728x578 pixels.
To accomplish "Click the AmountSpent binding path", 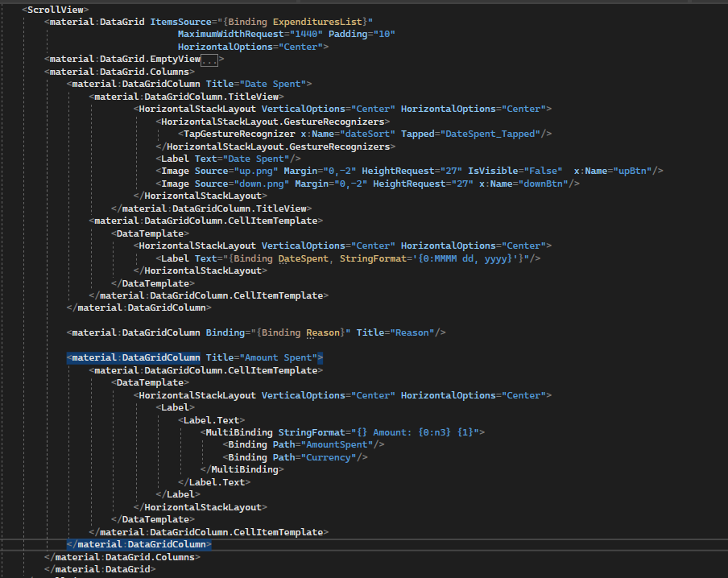I will pyautogui.click(x=337, y=444).
